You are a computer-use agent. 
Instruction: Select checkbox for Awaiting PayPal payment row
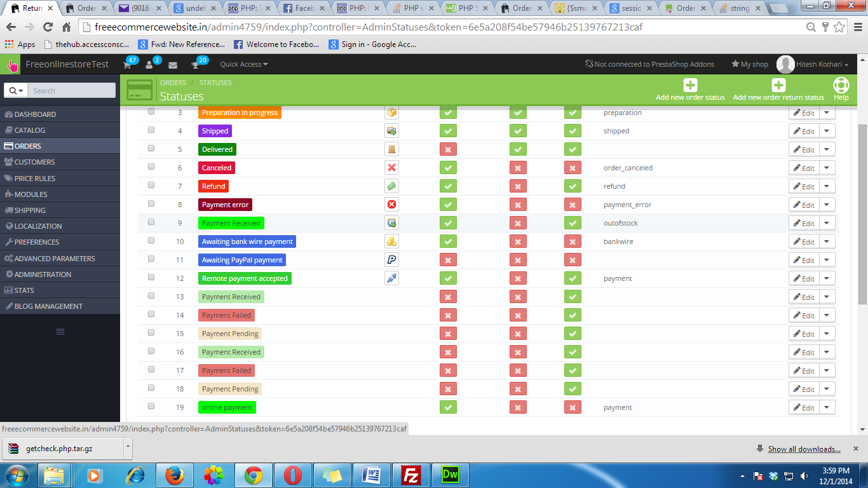(x=151, y=259)
